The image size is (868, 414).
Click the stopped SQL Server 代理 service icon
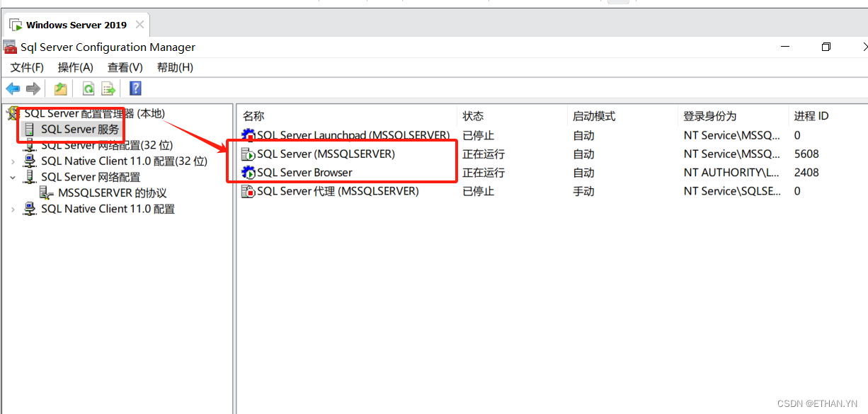[x=248, y=190]
